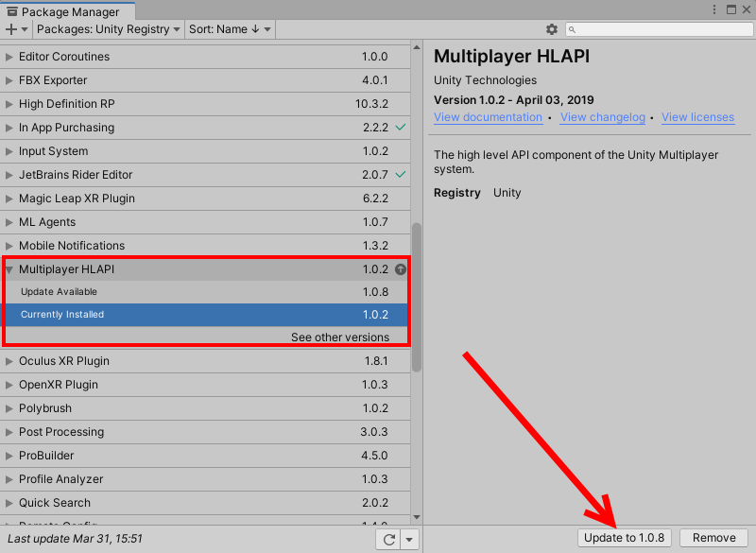Image resolution: width=756 pixels, height=553 pixels.
Task: Click the plus add package button
Action: pos(16,29)
